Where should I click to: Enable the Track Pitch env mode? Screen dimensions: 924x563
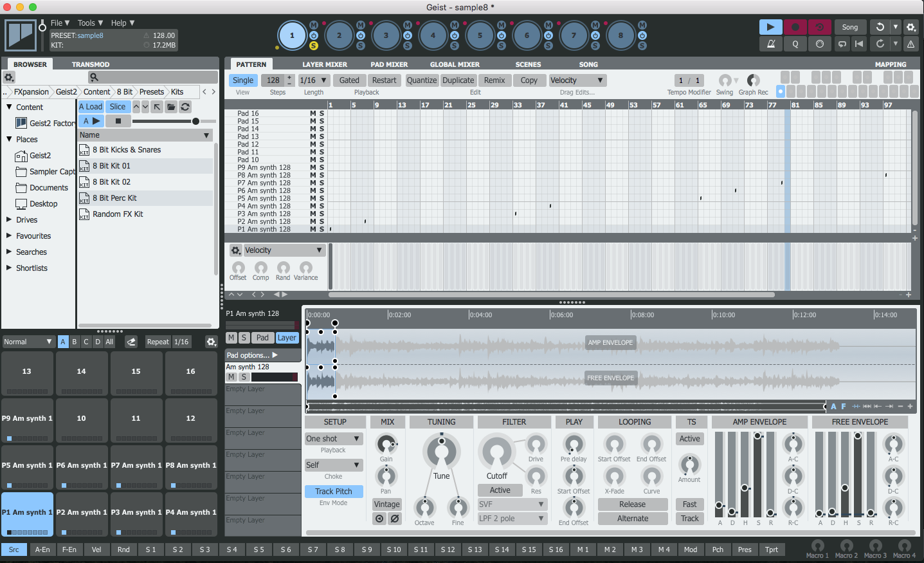(x=333, y=492)
